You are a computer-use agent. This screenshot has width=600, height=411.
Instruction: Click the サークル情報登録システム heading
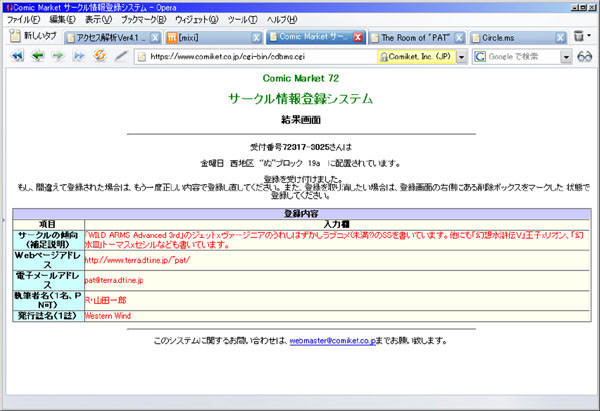(301, 99)
